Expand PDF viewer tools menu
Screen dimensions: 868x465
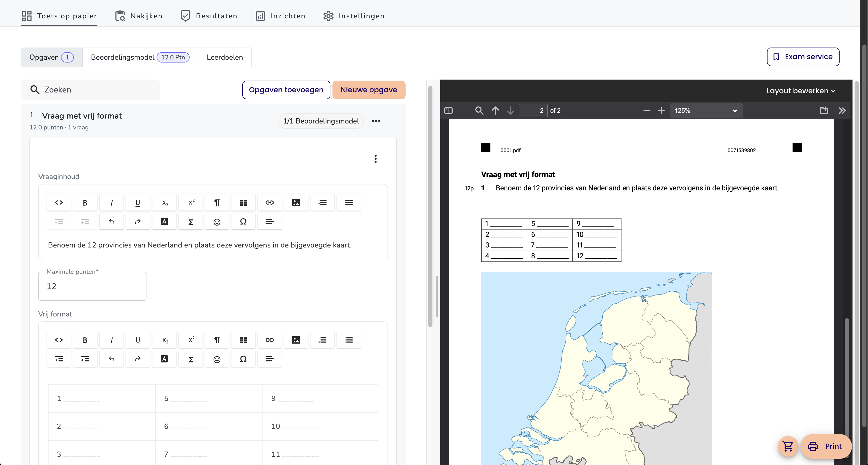pyautogui.click(x=842, y=111)
